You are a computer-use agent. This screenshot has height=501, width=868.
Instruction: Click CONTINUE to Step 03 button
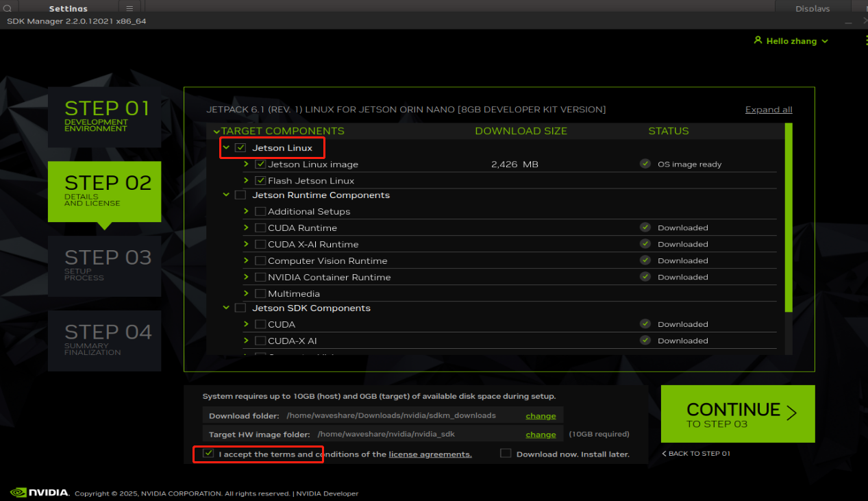[x=738, y=414]
